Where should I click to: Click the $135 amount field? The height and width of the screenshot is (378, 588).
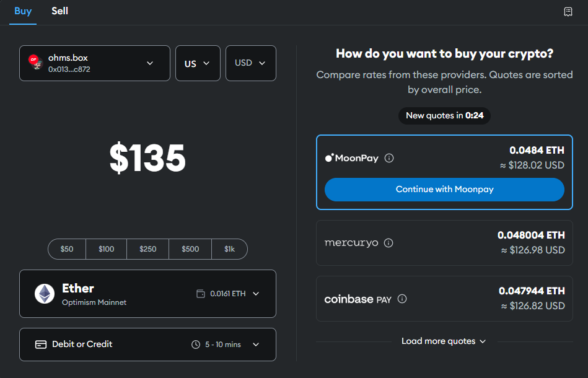147,158
